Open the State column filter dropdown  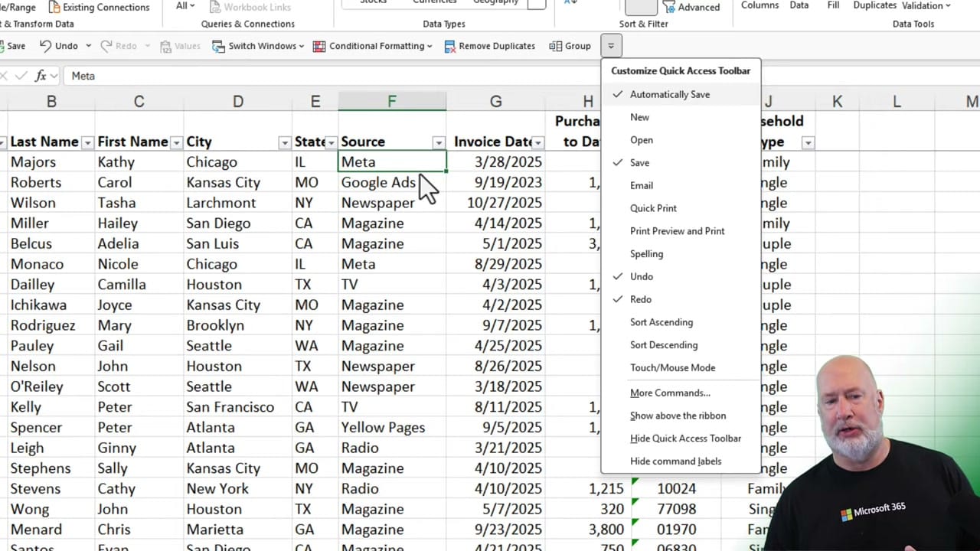(x=331, y=142)
